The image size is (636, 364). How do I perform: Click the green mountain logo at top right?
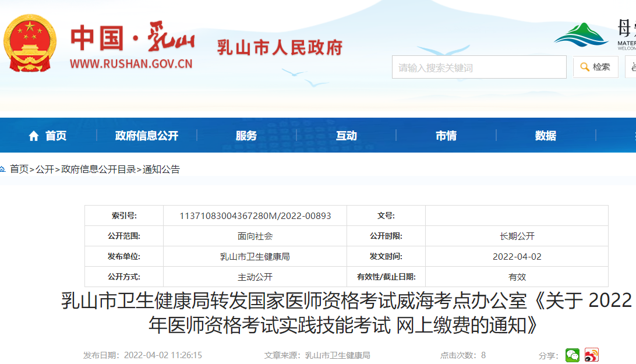point(584,35)
